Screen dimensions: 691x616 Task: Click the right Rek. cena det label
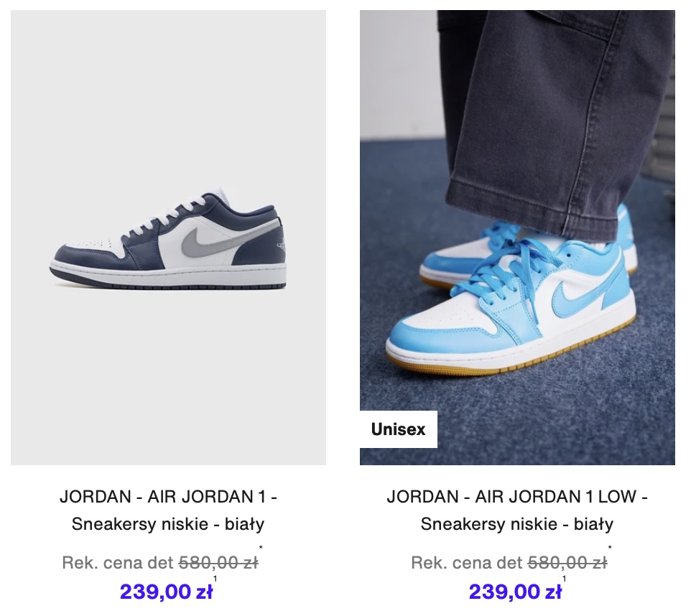[467, 563]
